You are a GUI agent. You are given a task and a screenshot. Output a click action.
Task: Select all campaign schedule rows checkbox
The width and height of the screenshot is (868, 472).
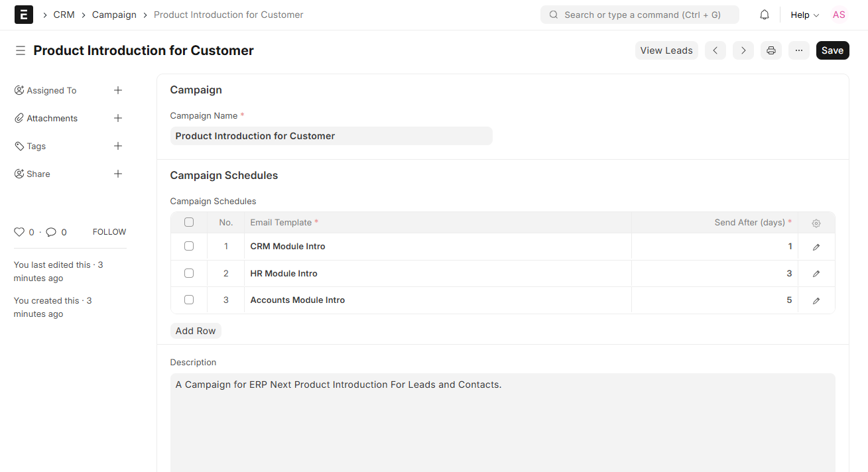pyautogui.click(x=189, y=223)
